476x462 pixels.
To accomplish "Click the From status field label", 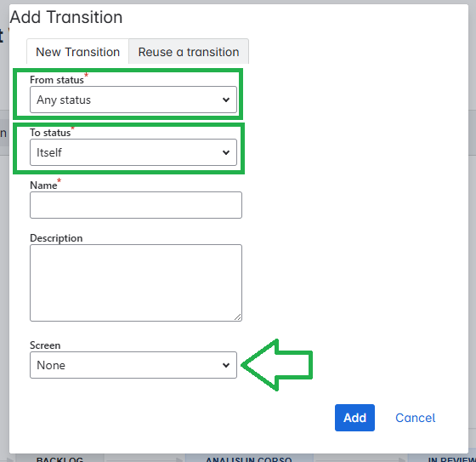I will coord(57,80).
